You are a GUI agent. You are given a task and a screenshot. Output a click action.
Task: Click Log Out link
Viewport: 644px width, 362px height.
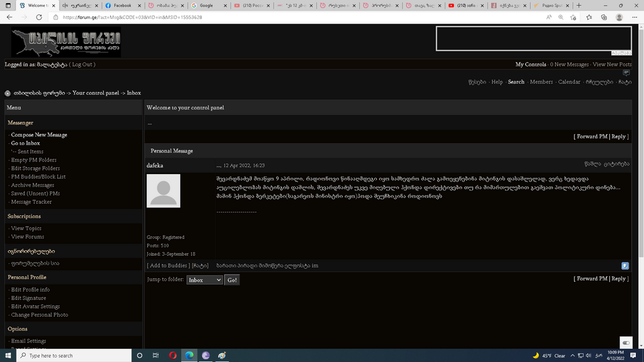pyautogui.click(x=82, y=65)
